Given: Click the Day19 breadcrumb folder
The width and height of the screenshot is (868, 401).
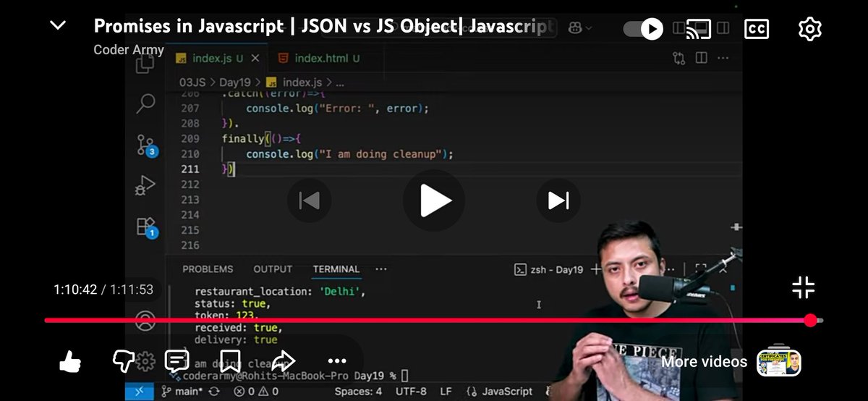Looking at the screenshot, I should (235, 83).
